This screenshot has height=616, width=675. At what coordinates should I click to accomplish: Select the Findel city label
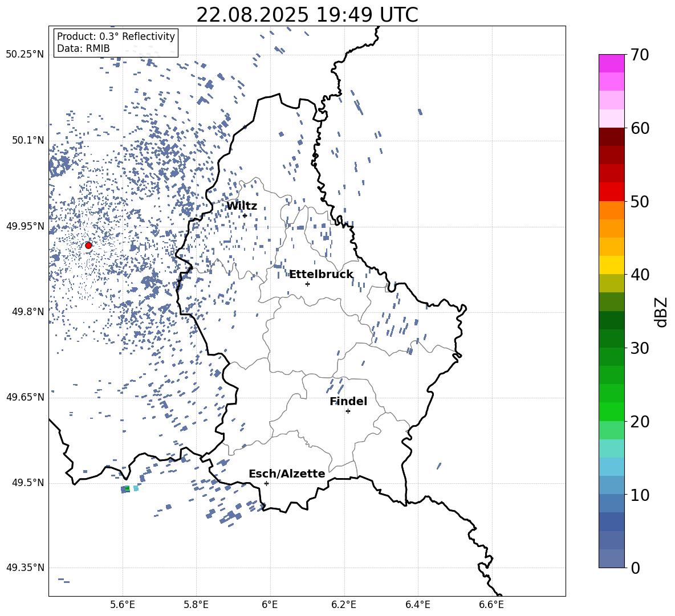click(348, 401)
